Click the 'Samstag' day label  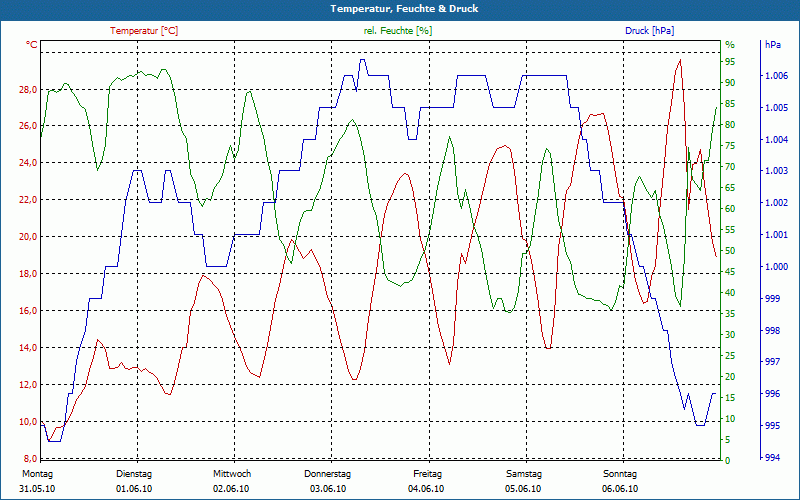click(x=524, y=474)
